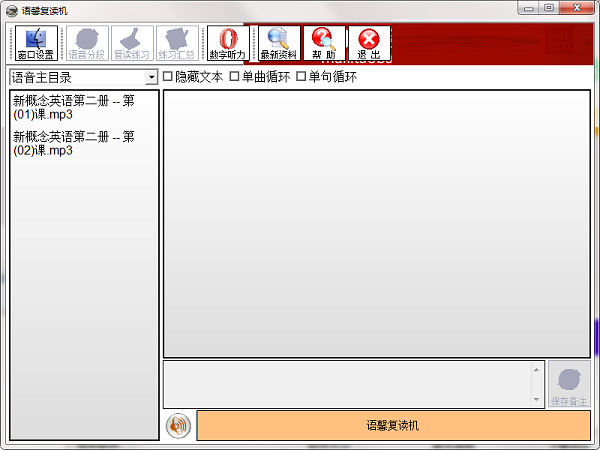Screen dimensions: 600x450
Task: Click the orange 语馨复读机 bar
Action: tap(393, 425)
